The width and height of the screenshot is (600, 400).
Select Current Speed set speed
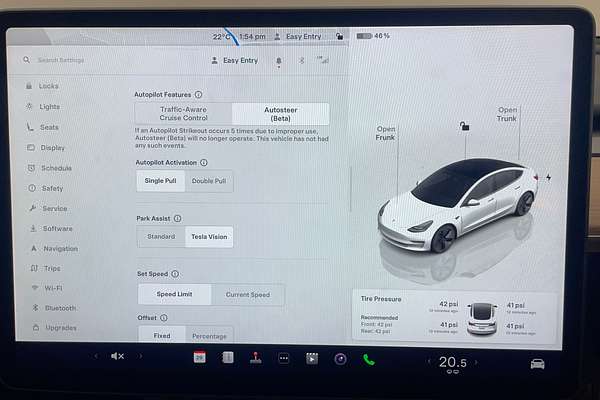(248, 295)
